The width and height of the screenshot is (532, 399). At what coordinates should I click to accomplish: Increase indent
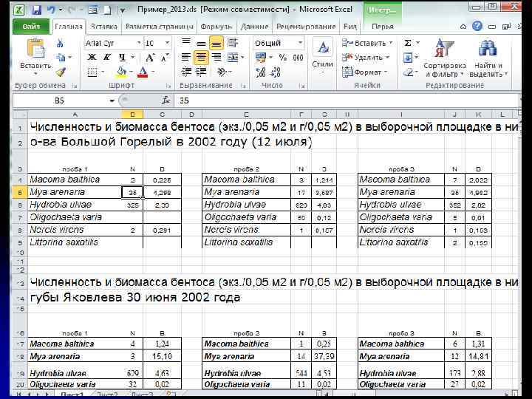click(x=201, y=72)
